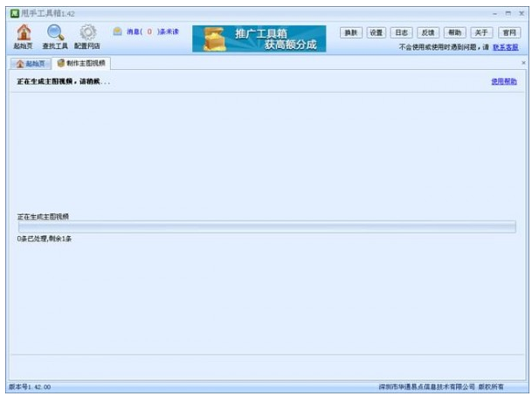Viewport: 532px width, 403px height.
Task: Click the 换肤 skin button
Action: (351, 32)
